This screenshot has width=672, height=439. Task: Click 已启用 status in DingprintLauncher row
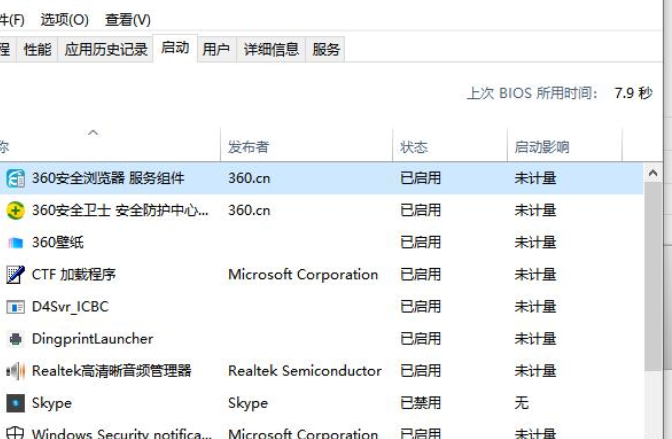coord(420,339)
